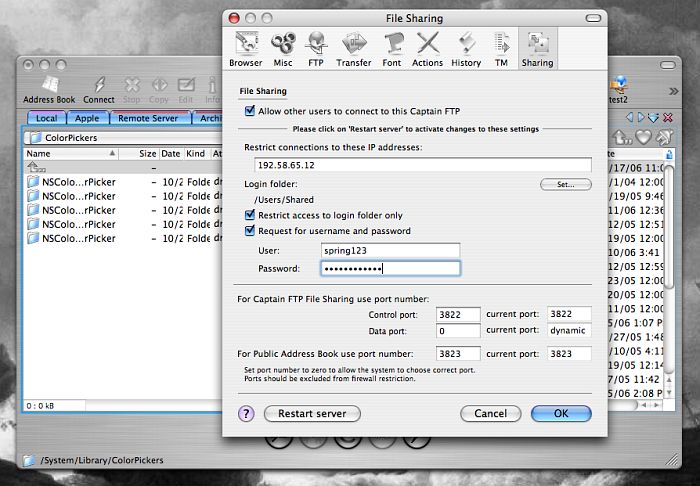Click the Set... login folder button
Image resolution: width=700 pixels, height=486 pixels.
[x=566, y=184]
